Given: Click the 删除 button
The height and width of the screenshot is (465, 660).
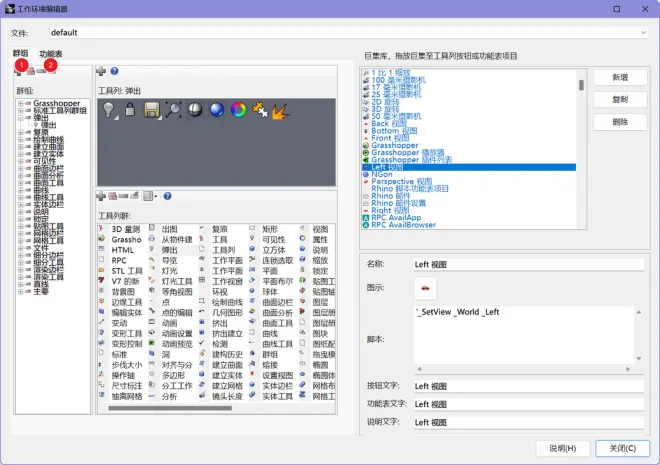Looking at the screenshot, I should click(620, 122).
